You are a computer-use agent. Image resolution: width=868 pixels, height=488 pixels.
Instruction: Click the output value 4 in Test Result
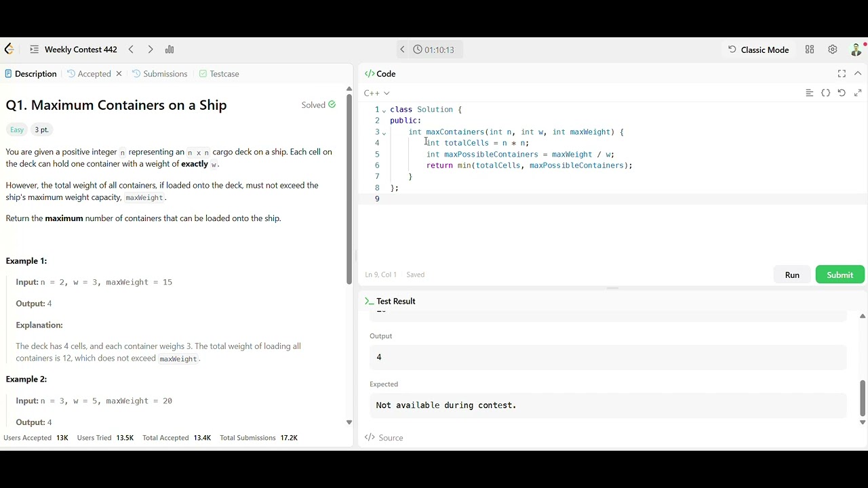[379, 357]
